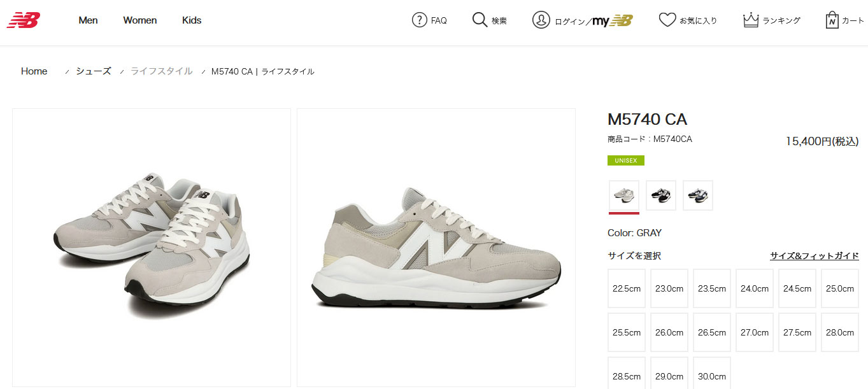Image resolution: width=868 pixels, height=389 pixels.
Task: Select size 30.0cm
Action: click(x=712, y=373)
